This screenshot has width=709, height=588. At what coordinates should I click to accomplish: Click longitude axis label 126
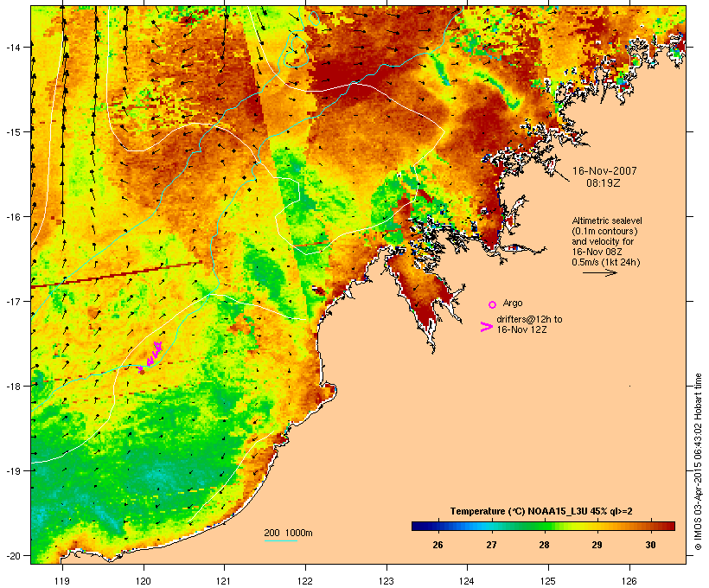629,581
